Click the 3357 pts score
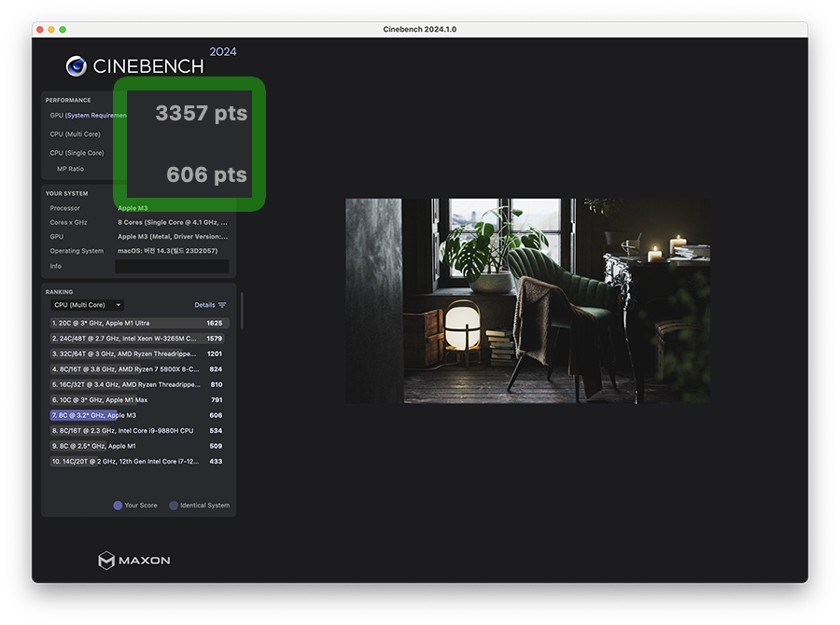 coord(202,114)
